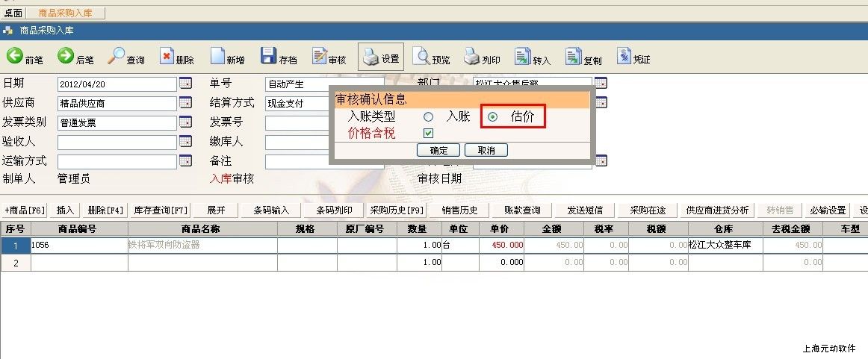Open the 查询 search tool

pyautogui.click(x=117, y=56)
